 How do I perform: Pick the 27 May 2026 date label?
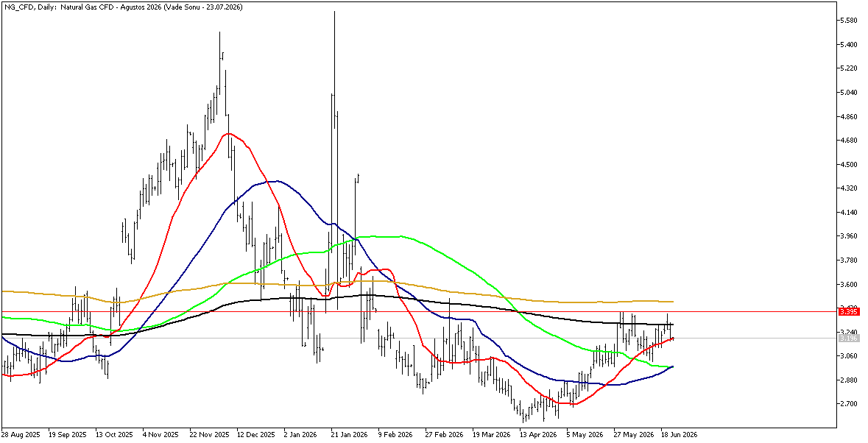[632, 435]
